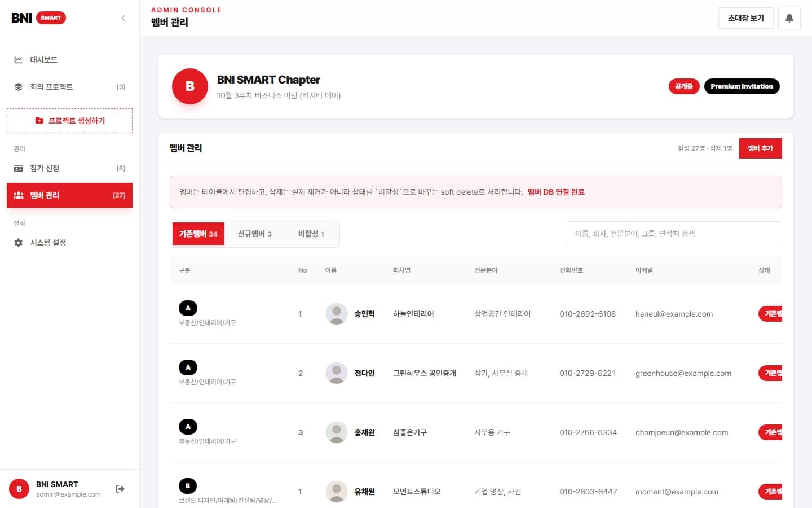The height and width of the screenshot is (508, 812).
Task: Click the BNI SMART logo
Action: pyautogui.click(x=38, y=18)
